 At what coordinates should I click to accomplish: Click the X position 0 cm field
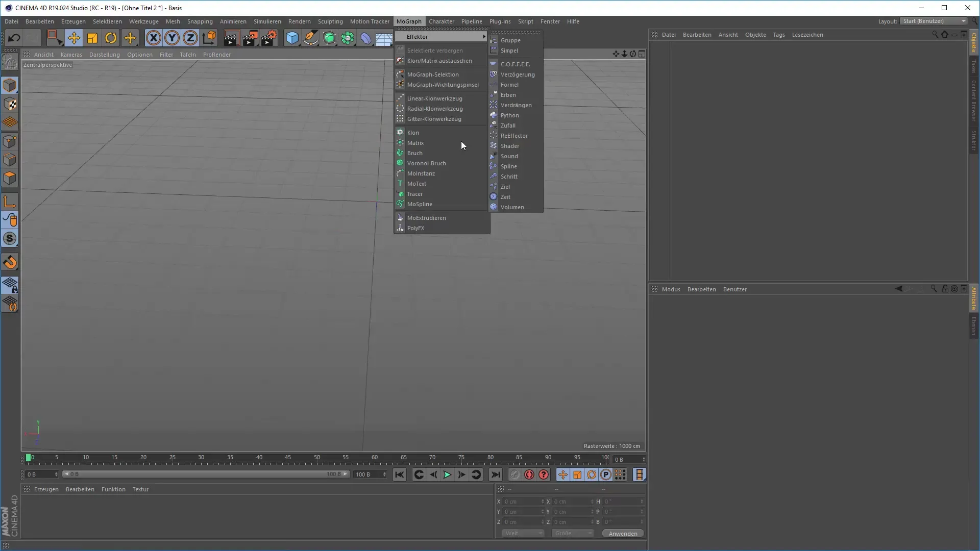pyautogui.click(x=523, y=502)
